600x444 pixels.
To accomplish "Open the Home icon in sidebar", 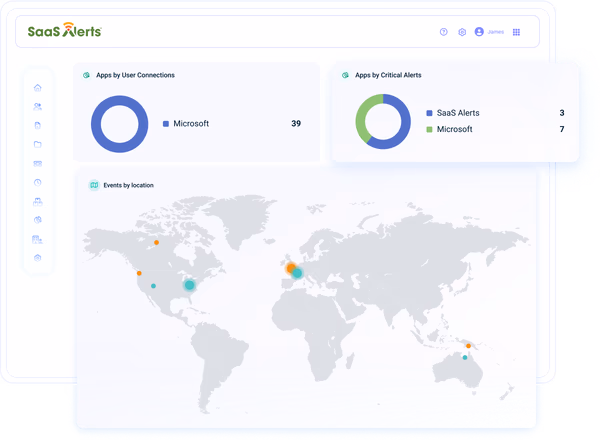I will pos(38,88).
